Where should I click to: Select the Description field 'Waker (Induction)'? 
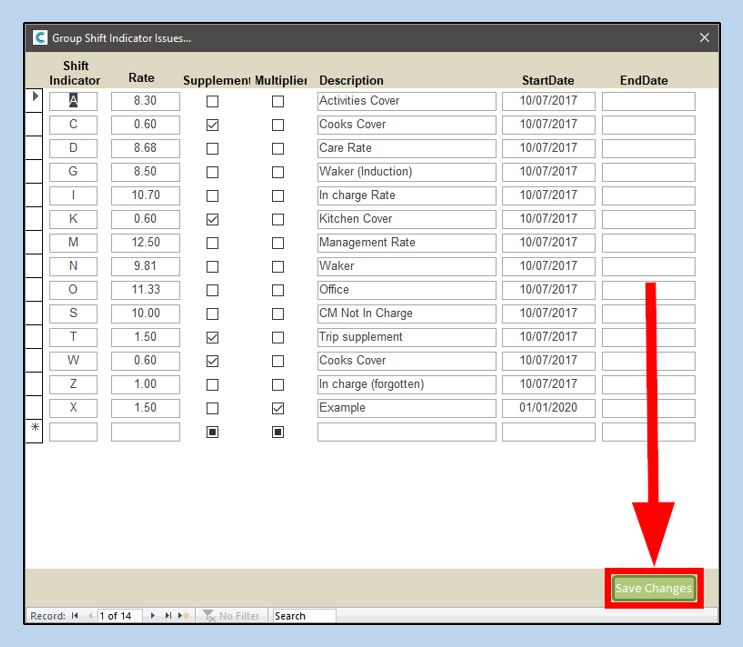point(406,172)
